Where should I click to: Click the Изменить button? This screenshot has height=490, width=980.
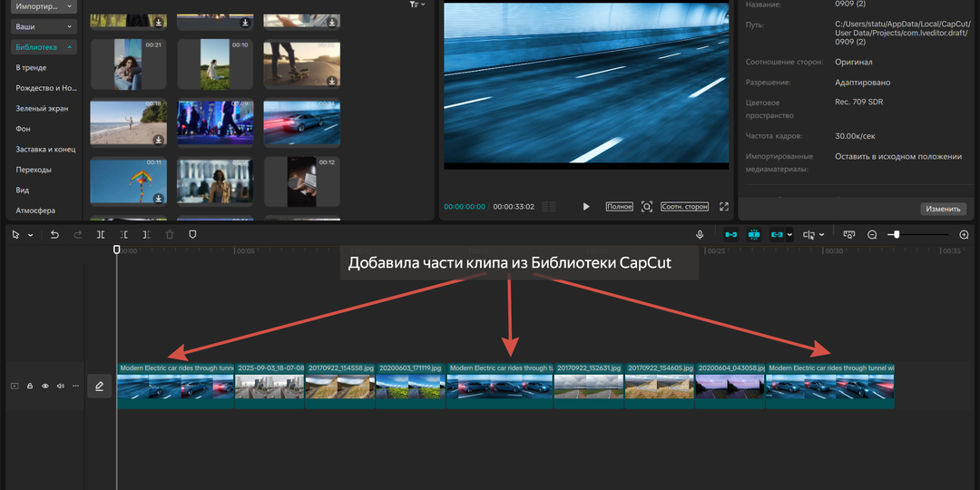pyautogui.click(x=943, y=209)
